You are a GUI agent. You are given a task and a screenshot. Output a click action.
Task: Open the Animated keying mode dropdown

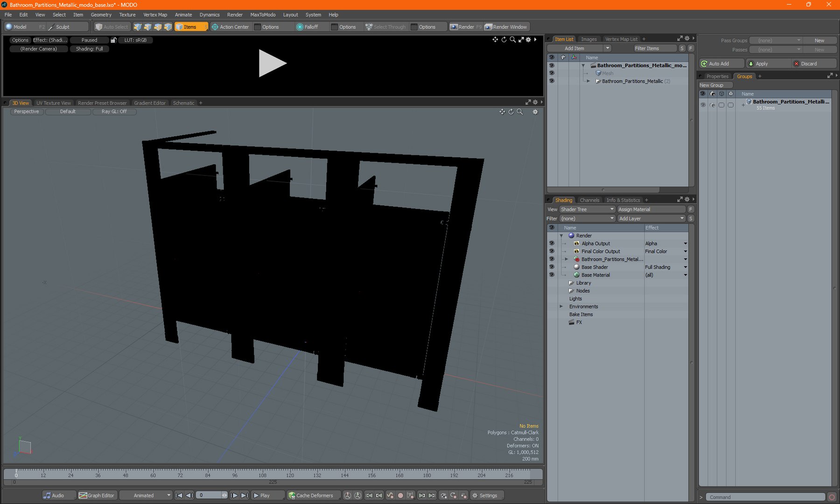(146, 495)
